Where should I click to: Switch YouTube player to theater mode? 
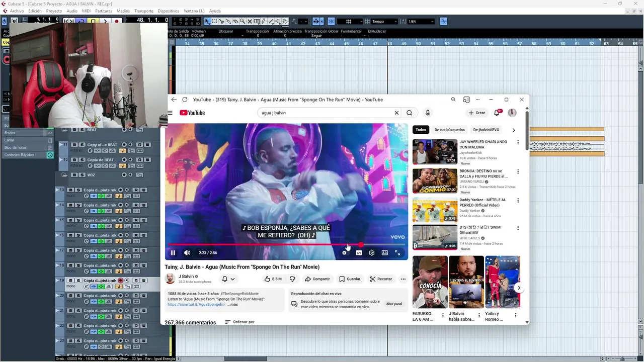[384, 253]
